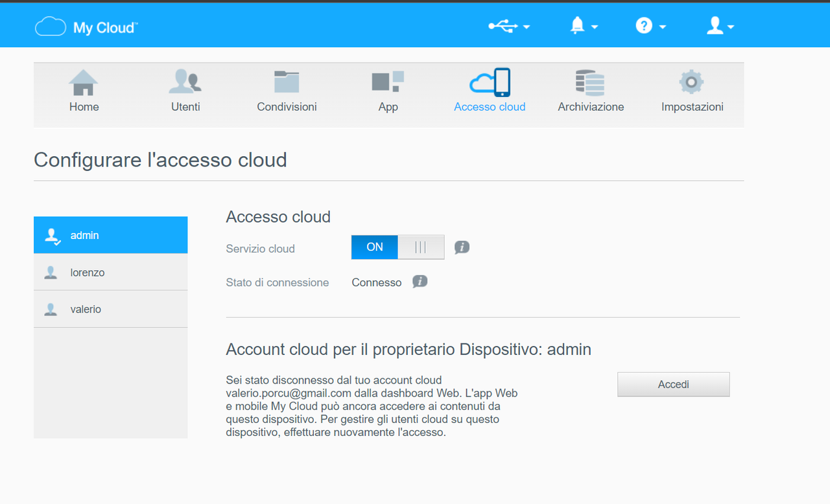
Task: Open the user account menu
Action: click(x=720, y=26)
